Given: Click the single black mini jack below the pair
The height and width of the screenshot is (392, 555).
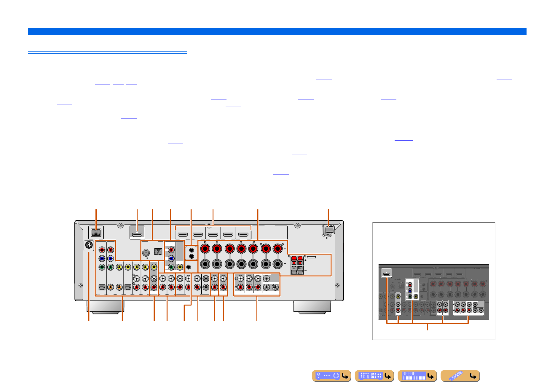Looking at the screenshot, I should tap(188, 267).
